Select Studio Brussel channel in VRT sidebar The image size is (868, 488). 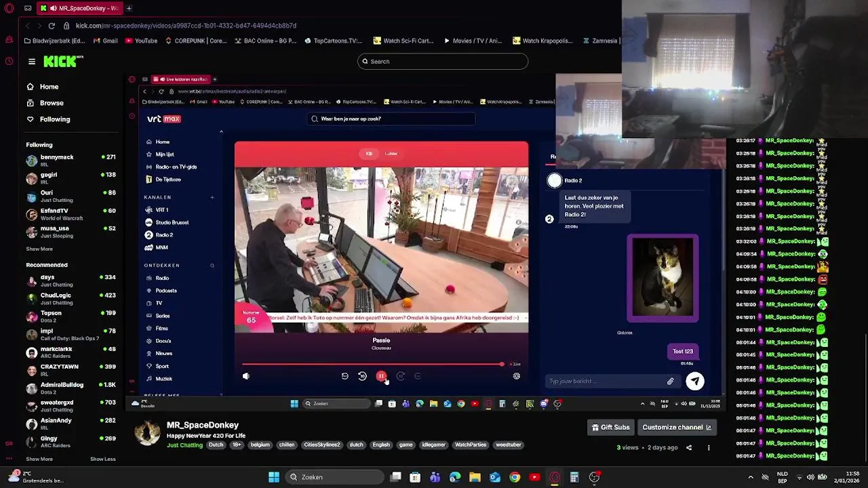click(172, 222)
